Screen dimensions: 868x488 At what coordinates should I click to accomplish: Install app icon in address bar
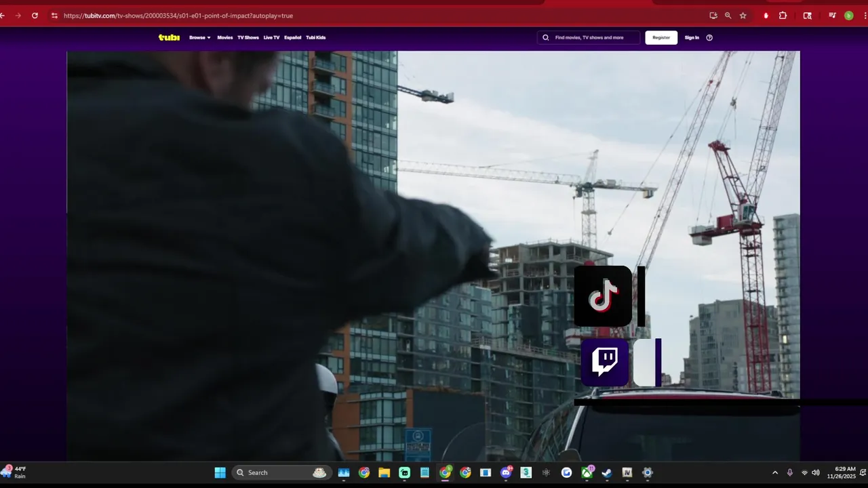coord(713,16)
